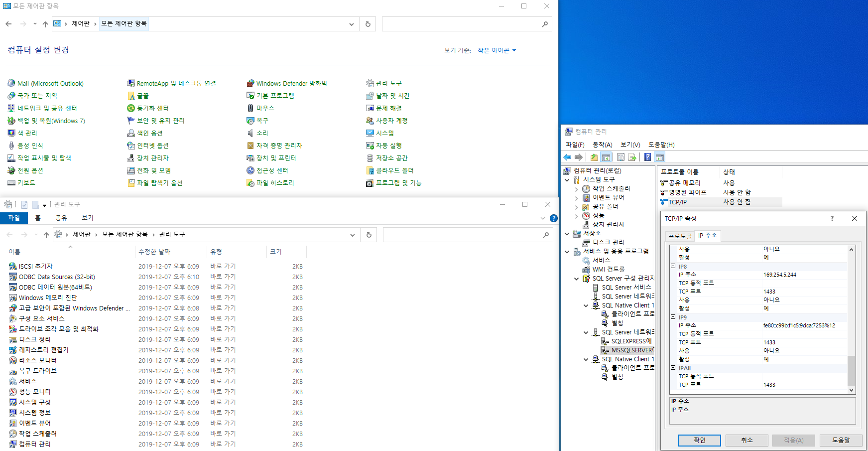Viewport: 868px width, 451px height.
Task: Click search box in 관리 도구 window
Action: (x=468, y=235)
